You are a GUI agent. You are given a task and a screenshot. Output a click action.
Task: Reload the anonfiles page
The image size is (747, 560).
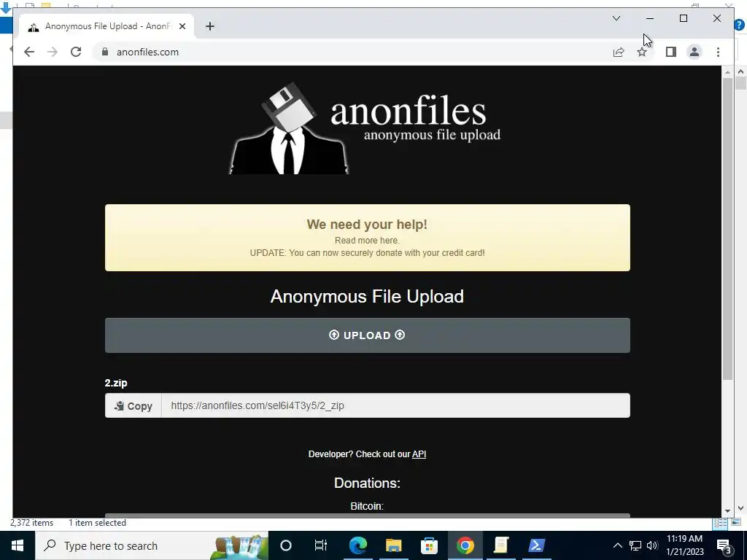click(76, 52)
